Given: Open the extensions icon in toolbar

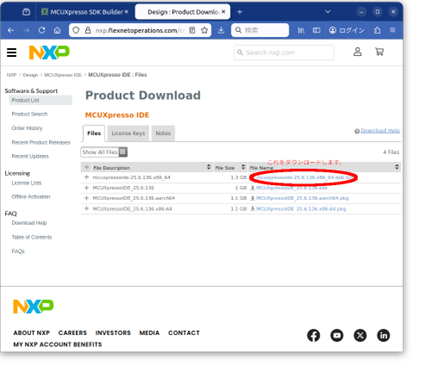Looking at the screenshot, I should tap(377, 30).
